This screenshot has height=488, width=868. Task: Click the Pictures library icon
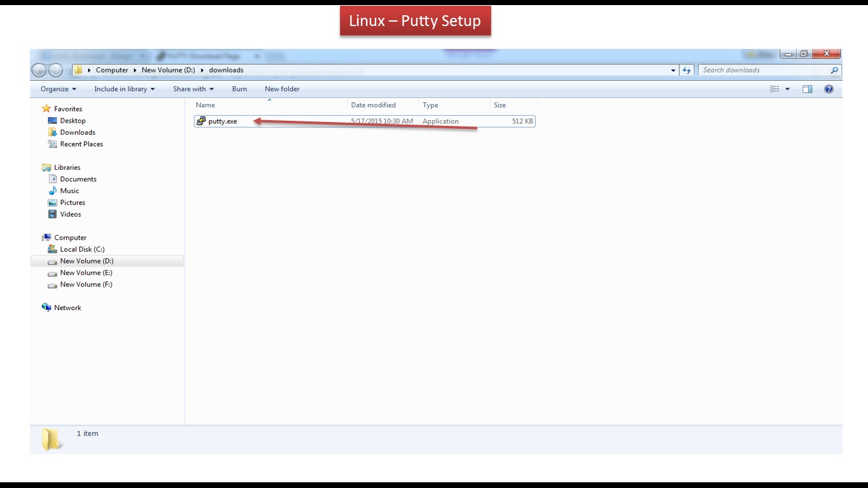53,203
